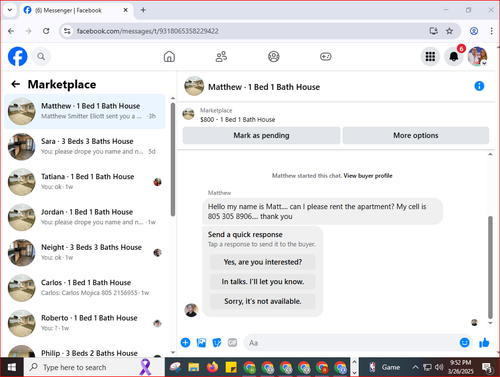Click the message text field Aa

pos(352,343)
